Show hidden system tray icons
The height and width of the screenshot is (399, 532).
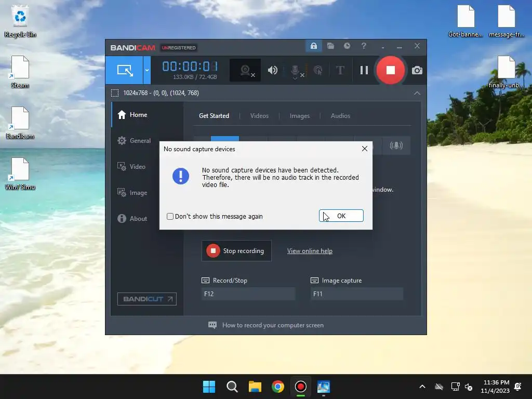(422, 387)
